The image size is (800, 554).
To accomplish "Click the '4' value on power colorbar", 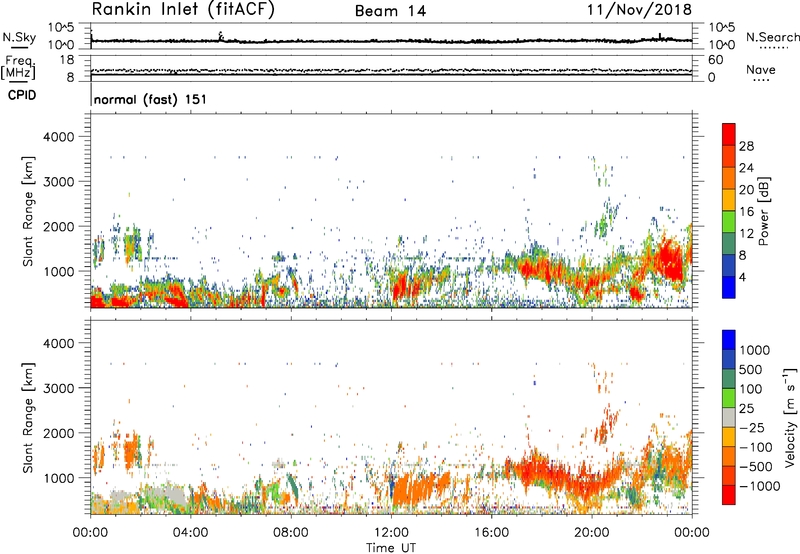I will tap(742, 277).
